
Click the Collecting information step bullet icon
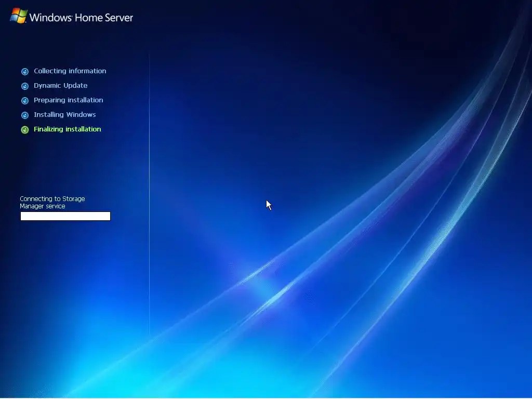click(25, 72)
